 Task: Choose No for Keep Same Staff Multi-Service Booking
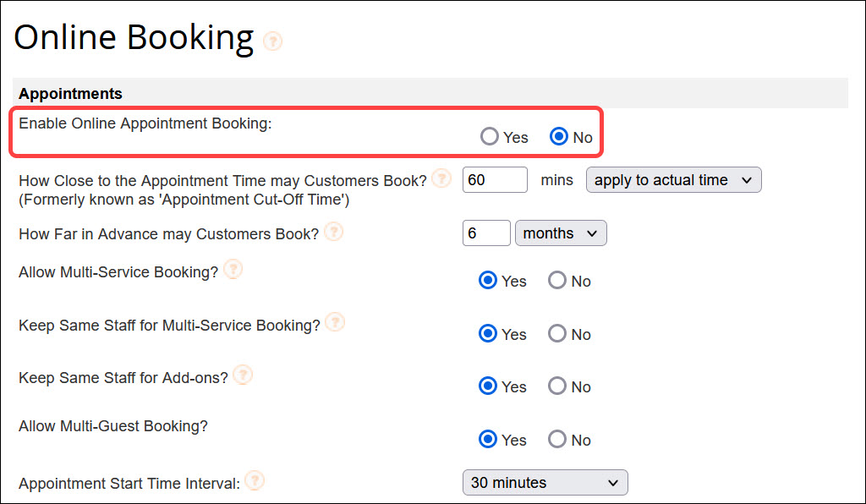pos(556,333)
